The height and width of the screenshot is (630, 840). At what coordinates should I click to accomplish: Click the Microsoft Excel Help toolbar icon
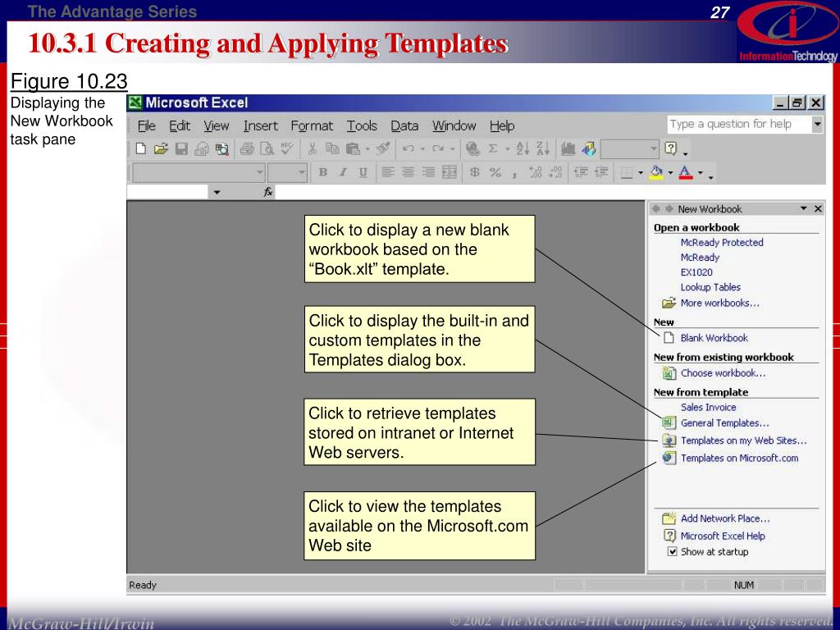click(671, 148)
